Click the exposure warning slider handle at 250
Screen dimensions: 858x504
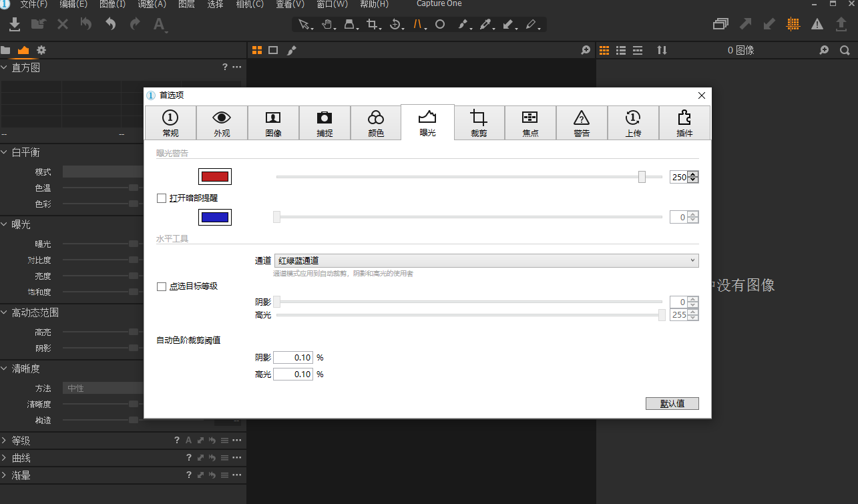[x=642, y=177]
